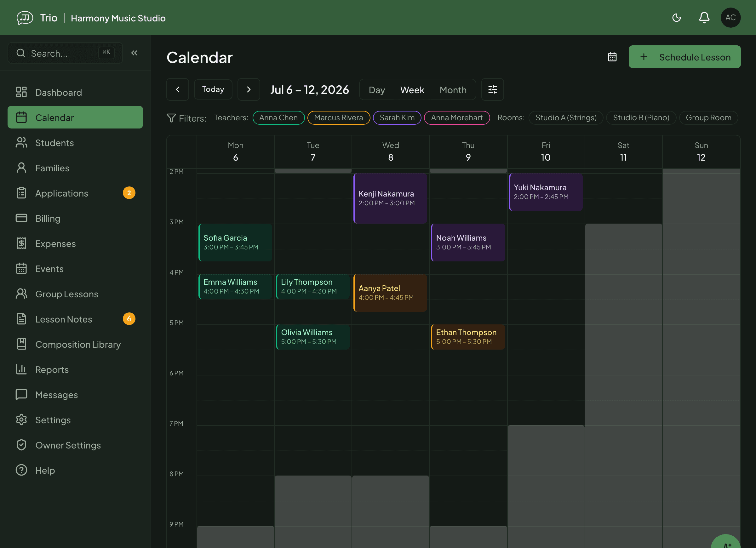This screenshot has width=756, height=548.
Task: Click the Harmony Music Studio title
Action: point(118,18)
